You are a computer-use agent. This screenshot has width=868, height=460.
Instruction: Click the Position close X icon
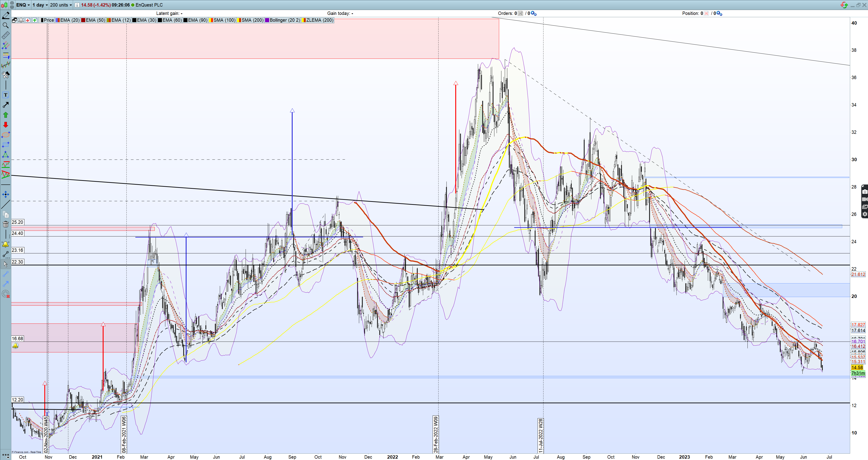click(x=706, y=14)
